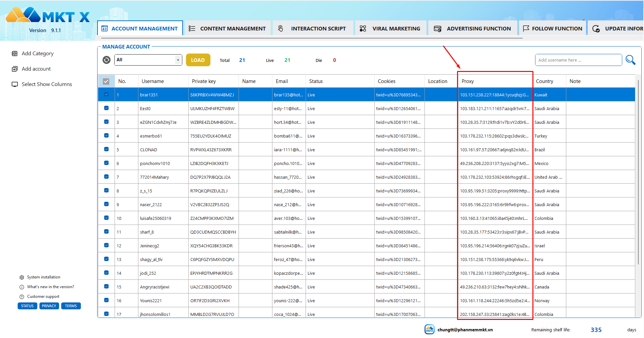Click the refresh icon beside the category dropdown
This screenshot has width=644, height=338.
click(107, 60)
